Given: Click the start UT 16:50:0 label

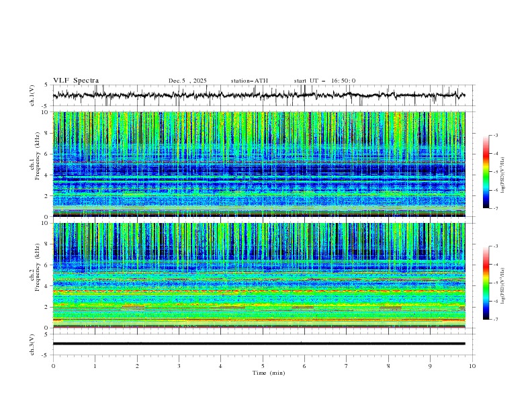Looking at the screenshot, I should (x=324, y=81).
